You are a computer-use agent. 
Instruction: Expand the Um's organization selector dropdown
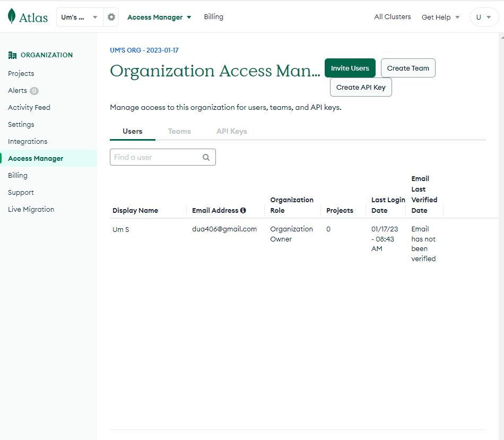click(80, 17)
